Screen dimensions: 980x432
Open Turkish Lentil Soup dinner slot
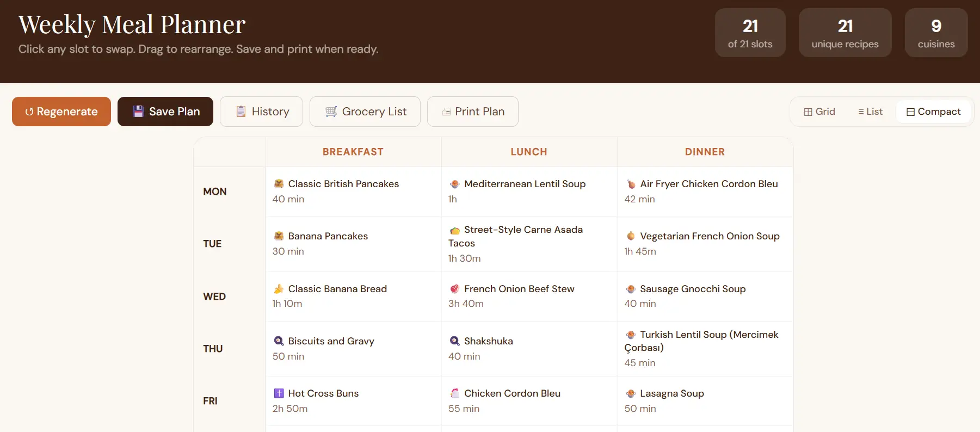[705, 349]
